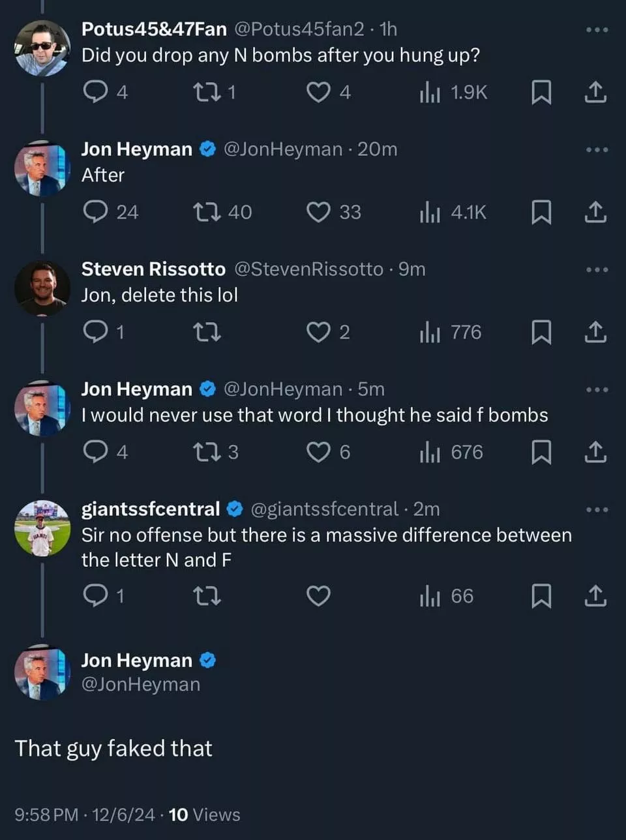Open more options on Steven Rissotto's tweet

tap(596, 269)
